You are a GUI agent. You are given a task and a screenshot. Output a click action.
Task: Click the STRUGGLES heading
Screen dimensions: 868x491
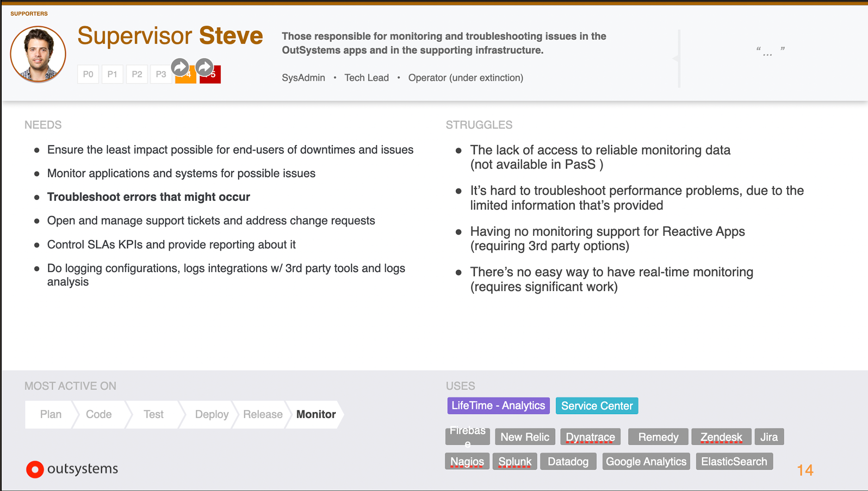479,125
